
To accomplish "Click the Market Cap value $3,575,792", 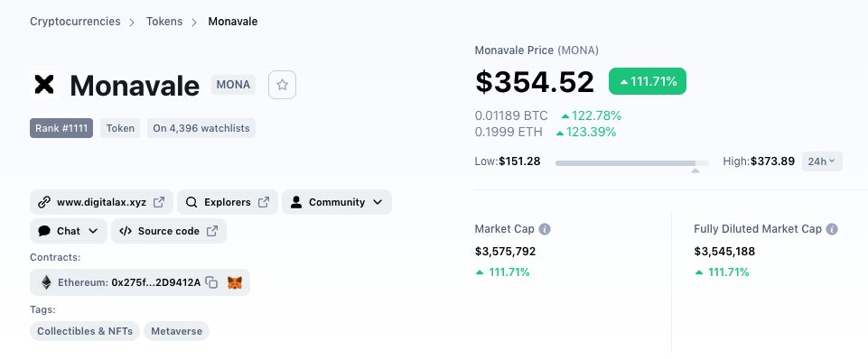I will (506, 252).
